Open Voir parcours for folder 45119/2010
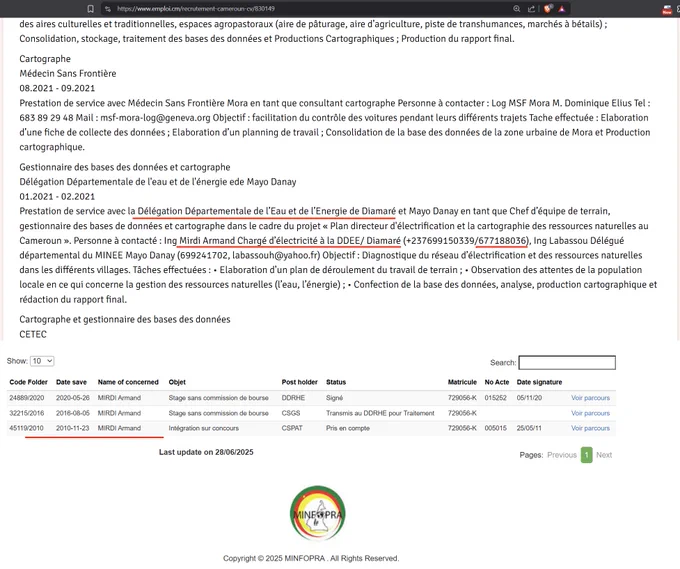Screen dimensions: 680x569 click(x=590, y=428)
